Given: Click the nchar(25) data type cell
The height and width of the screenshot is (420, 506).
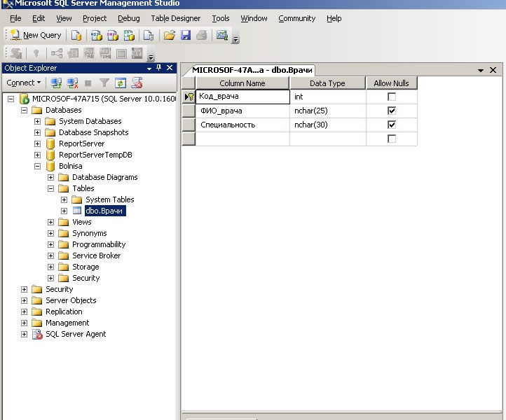Looking at the screenshot, I should (328, 111).
